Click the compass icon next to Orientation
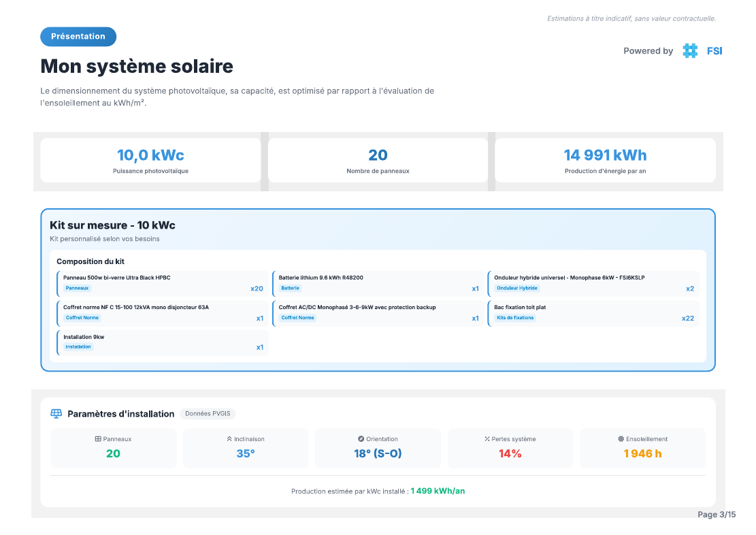This screenshot has width=756, height=535. (x=361, y=439)
